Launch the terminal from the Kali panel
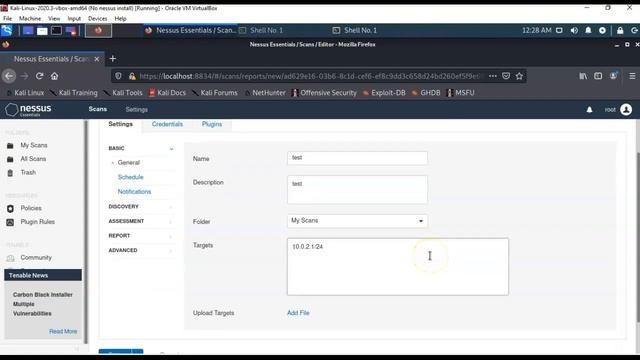This screenshot has width=640, height=360. pos(56,31)
